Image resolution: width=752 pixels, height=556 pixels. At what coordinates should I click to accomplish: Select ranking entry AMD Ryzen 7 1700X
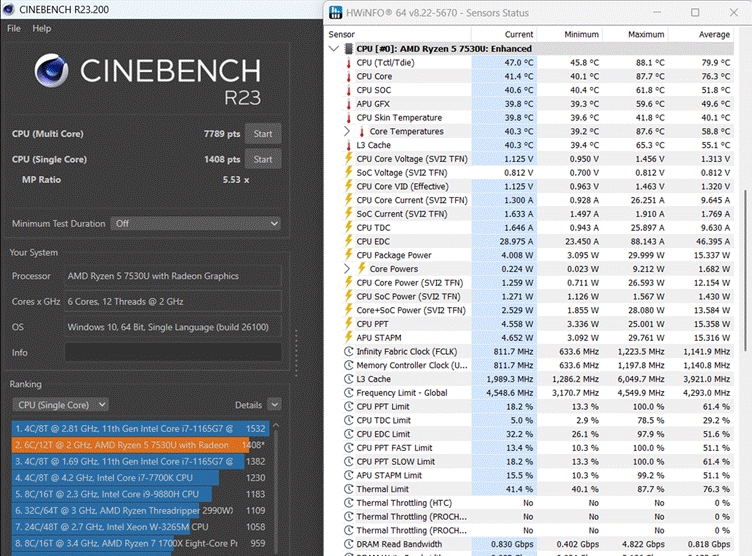(x=141, y=543)
